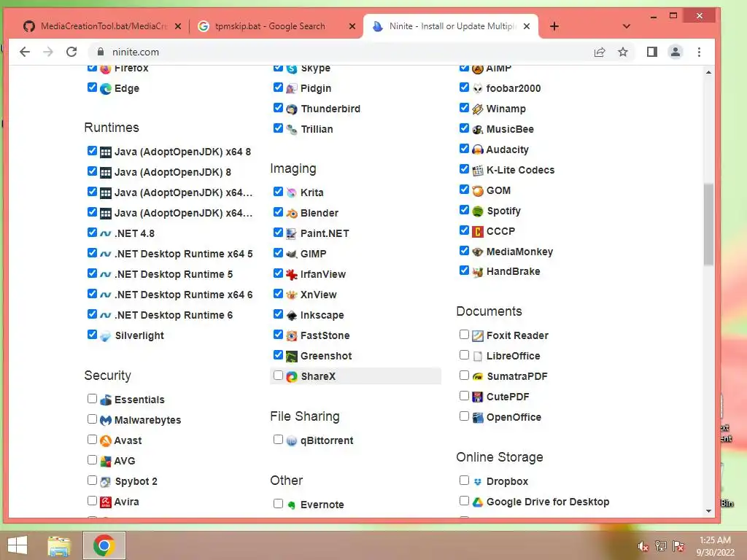Check the LibreOffice checkbox

pyautogui.click(x=464, y=355)
